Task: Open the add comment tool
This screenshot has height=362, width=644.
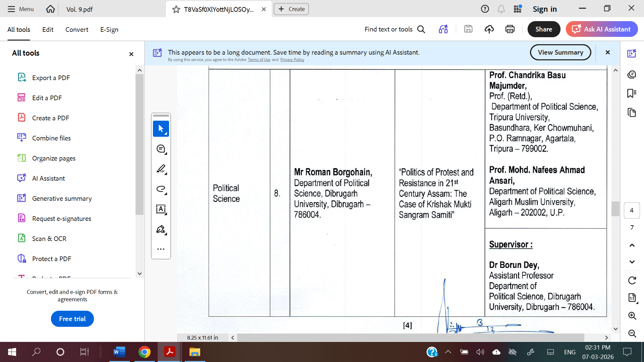Action: tap(161, 149)
